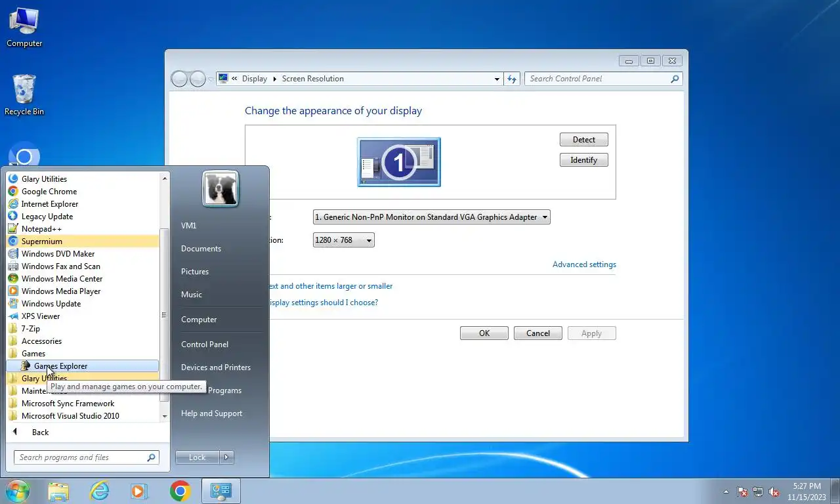The image size is (840, 504).
Task: Open display settings help link
Action: coord(324,303)
